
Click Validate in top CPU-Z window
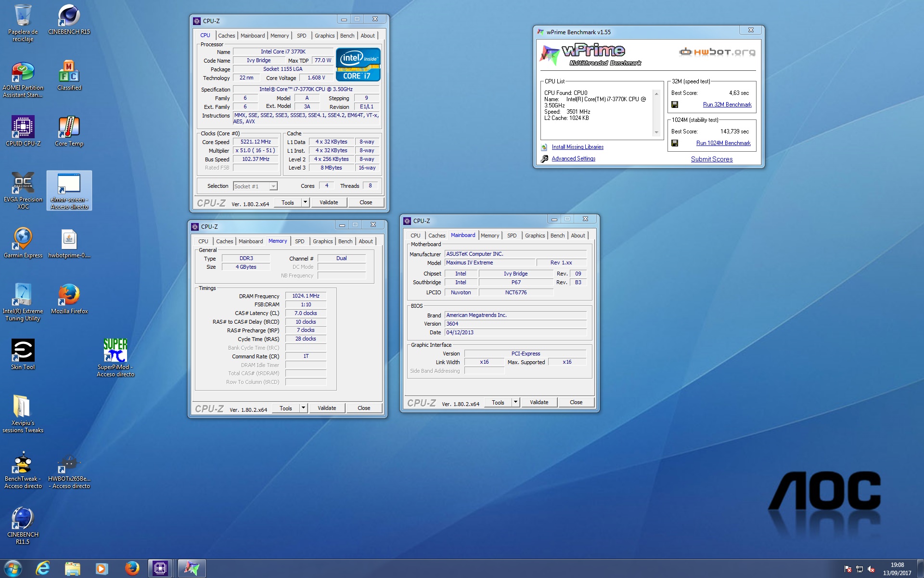(329, 202)
